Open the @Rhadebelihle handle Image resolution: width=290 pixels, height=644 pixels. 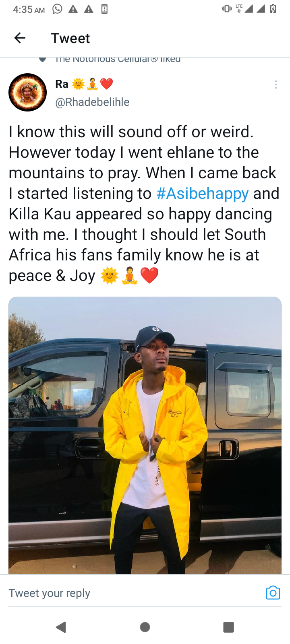[x=92, y=102]
